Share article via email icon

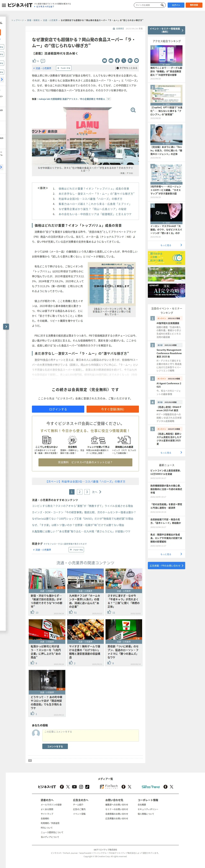click(105, 61)
